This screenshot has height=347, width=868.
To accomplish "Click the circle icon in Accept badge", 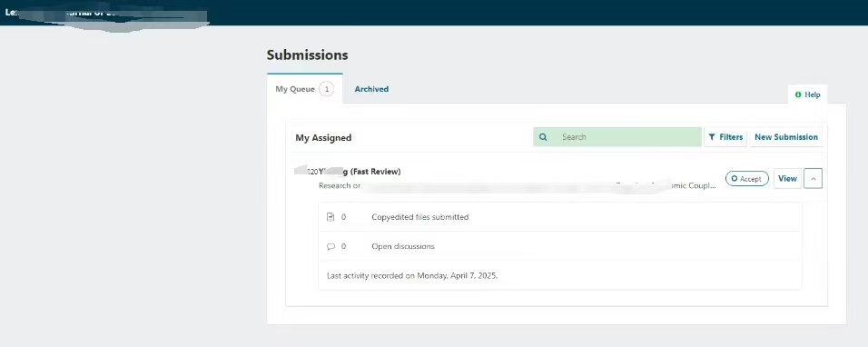I will click(734, 179).
